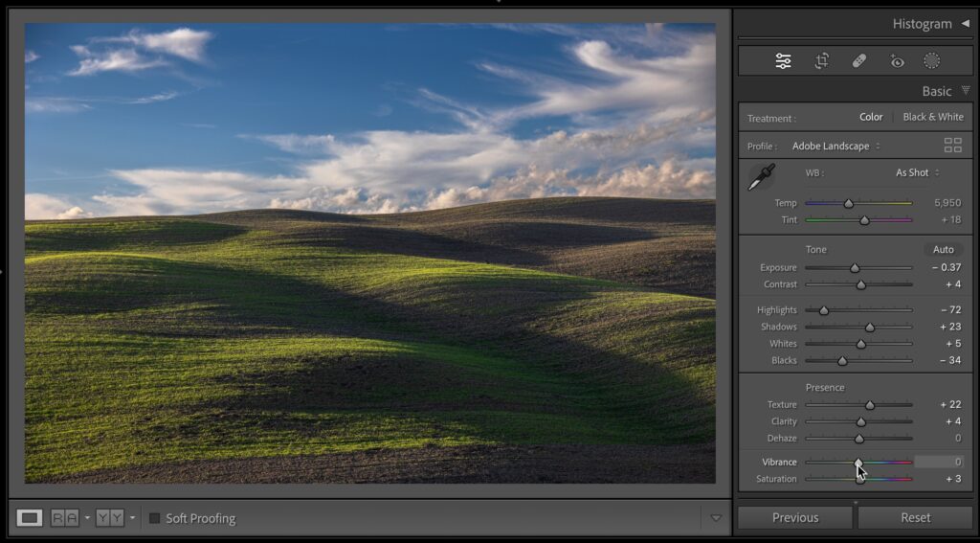Set Treatment to Black & White
Screen dimensions: 980x543
coord(933,117)
